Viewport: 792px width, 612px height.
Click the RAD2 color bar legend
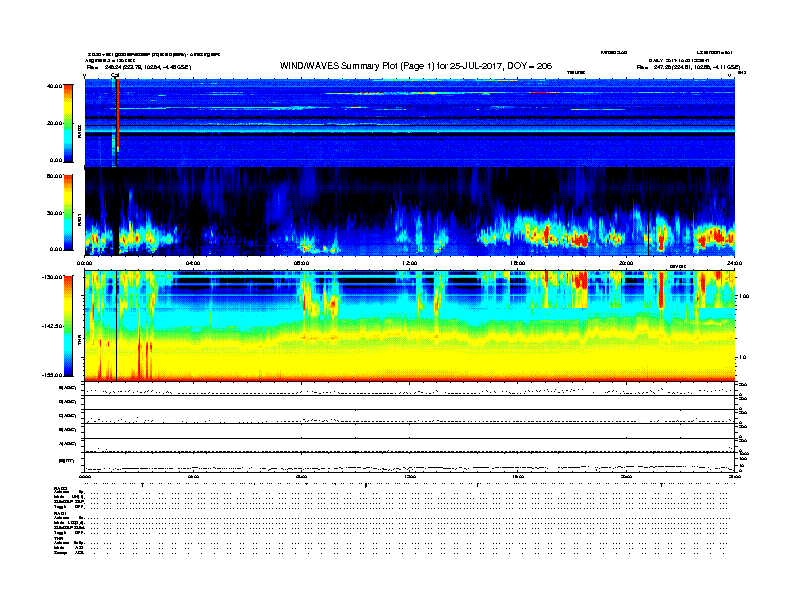[68, 123]
